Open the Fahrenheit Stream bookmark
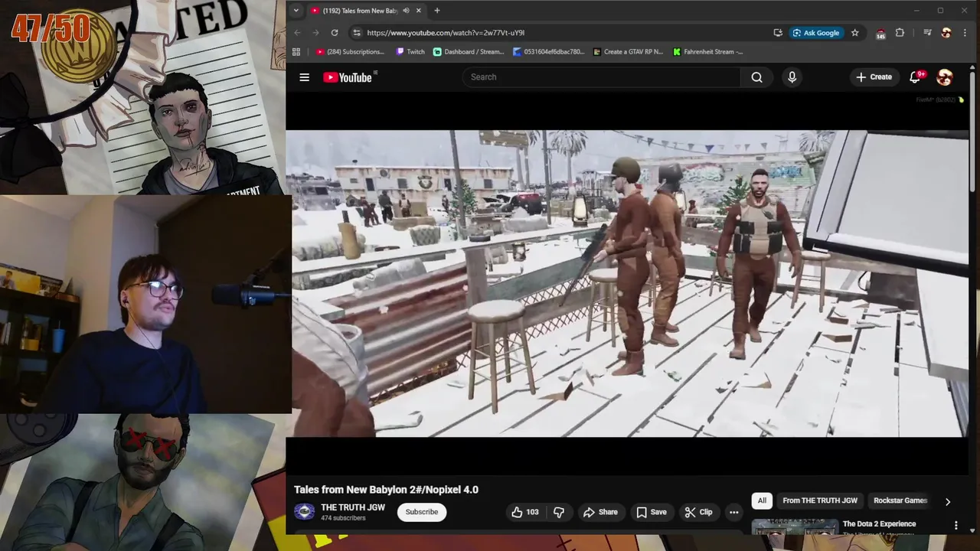Image resolution: width=980 pixels, height=551 pixels. pyautogui.click(x=708, y=52)
